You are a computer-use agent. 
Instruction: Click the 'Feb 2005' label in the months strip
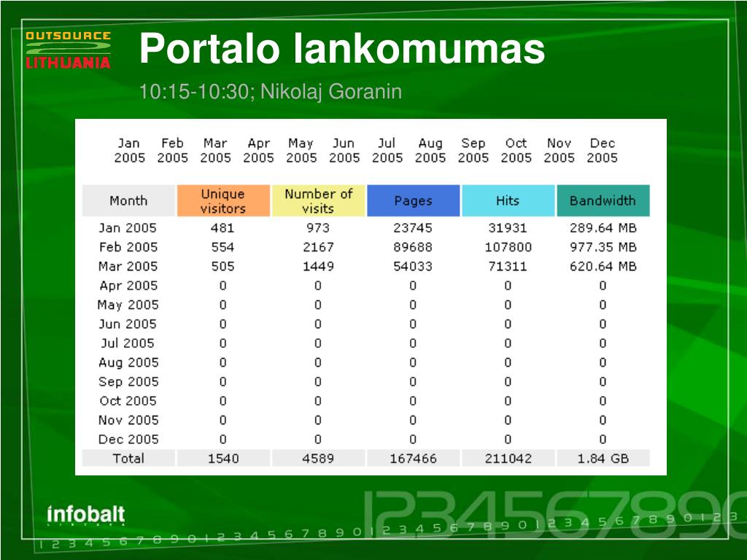tap(172, 150)
